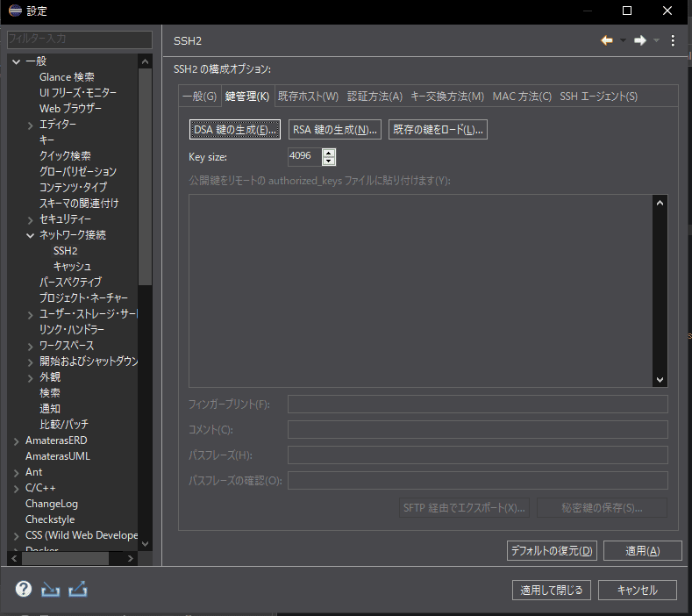Click the import preferences icon

click(50, 590)
